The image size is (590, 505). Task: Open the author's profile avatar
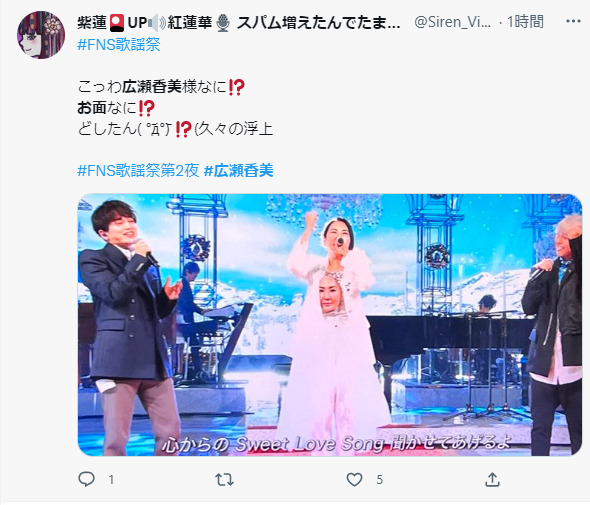[x=41, y=35]
